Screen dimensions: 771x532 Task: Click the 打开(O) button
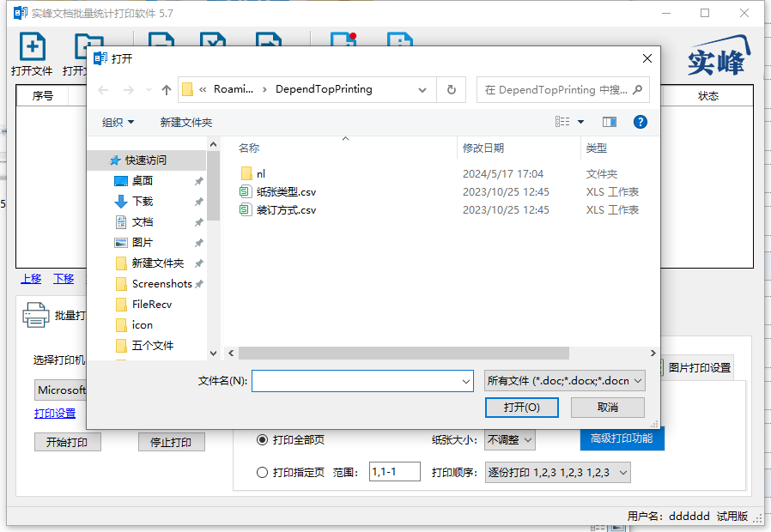pyautogui.click(x=522, y=408)
